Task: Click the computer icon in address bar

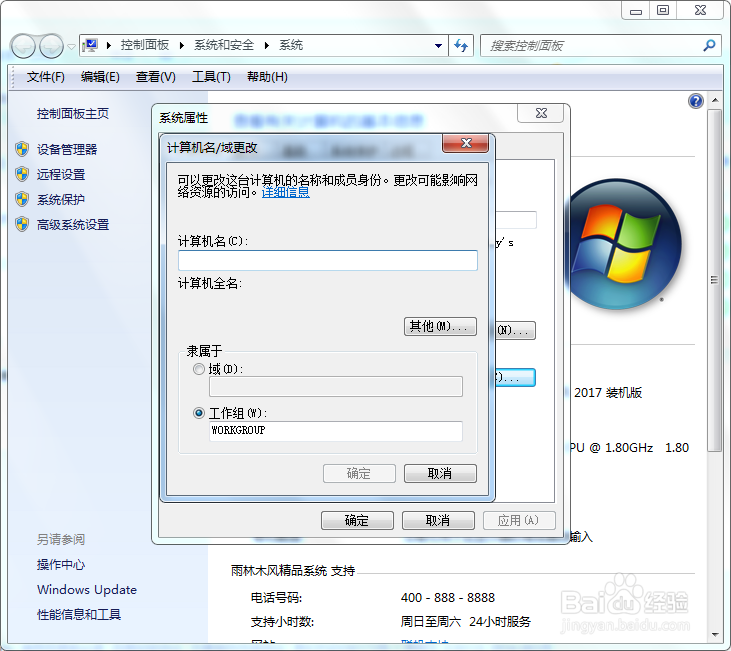Action: [x=90, y=45]
